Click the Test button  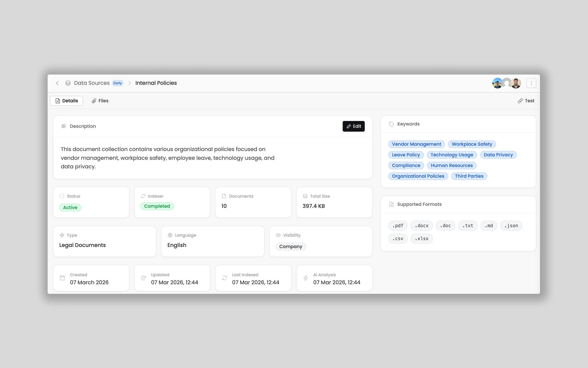[x=526, y=101]
